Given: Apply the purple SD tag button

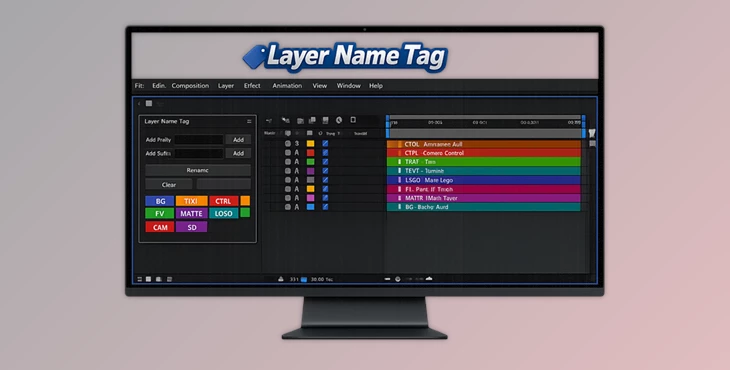Looking at the screenshot, I should [x=191, y=227].
